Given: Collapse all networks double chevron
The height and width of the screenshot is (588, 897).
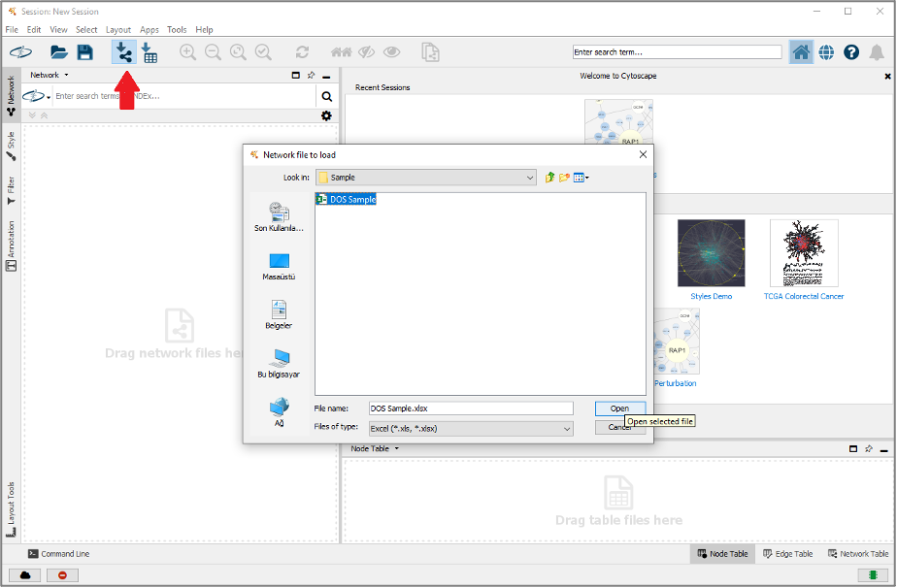Looking at the screenshot, I should pos(44,115).
